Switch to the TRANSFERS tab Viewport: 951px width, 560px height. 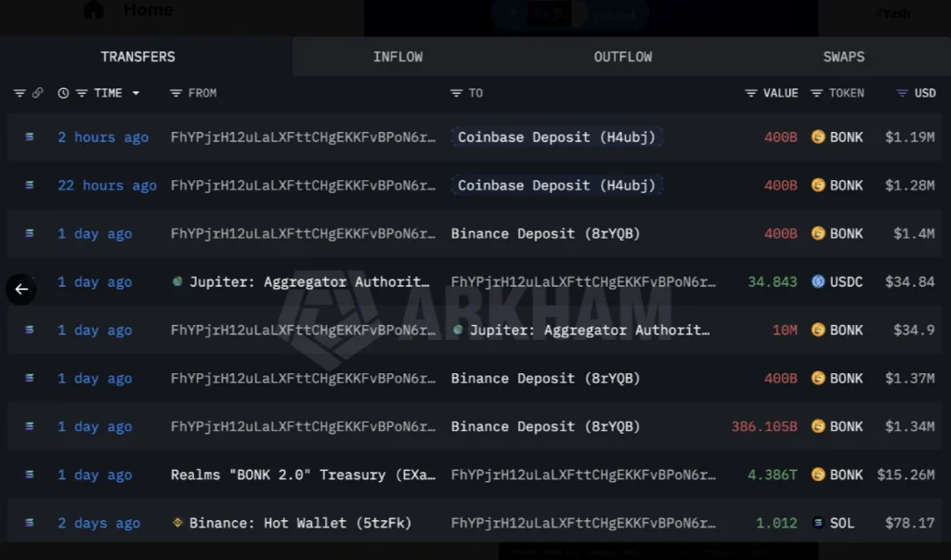[137, 57]
